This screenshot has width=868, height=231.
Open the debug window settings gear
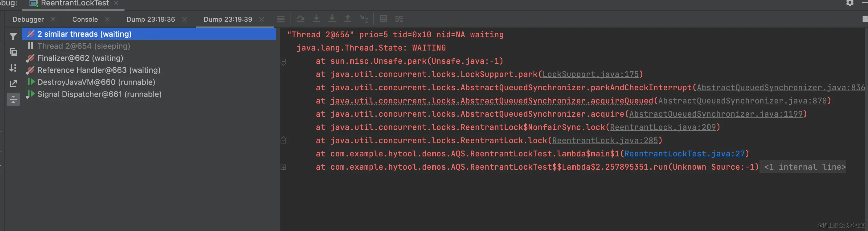pyautogui.click(x=850, y=3)
